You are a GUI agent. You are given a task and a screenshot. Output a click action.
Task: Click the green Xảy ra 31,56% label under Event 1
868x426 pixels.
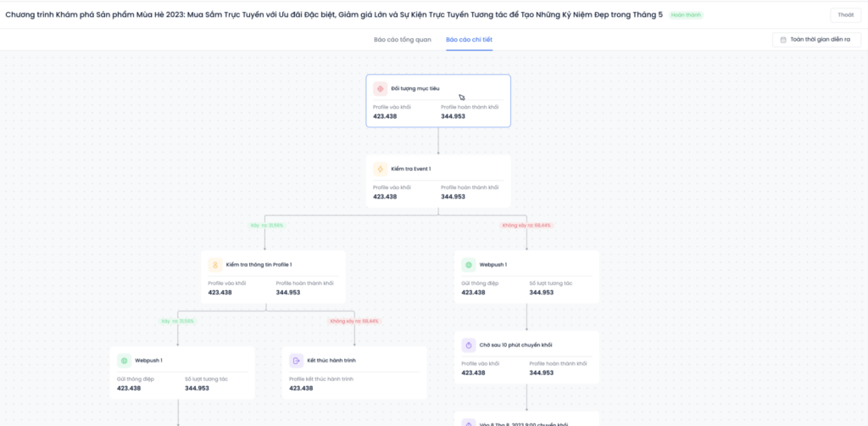(x=269, y=226)
